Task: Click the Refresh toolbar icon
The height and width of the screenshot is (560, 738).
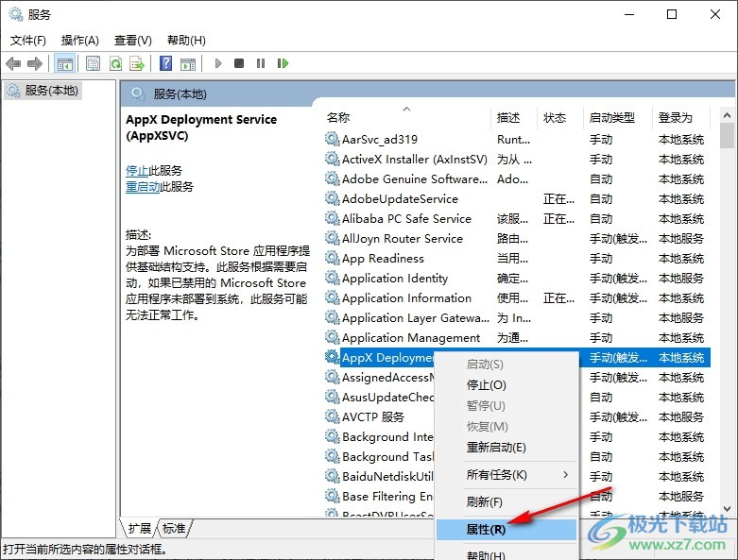Action: pyautogui.click(x=115, y=63)
